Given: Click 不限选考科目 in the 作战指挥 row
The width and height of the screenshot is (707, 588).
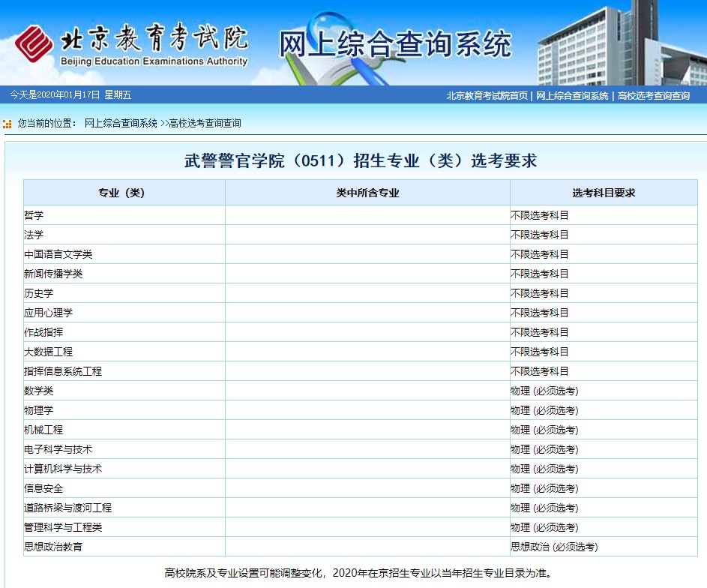Looking at the screenshot, I should click(x=539, y=332).
